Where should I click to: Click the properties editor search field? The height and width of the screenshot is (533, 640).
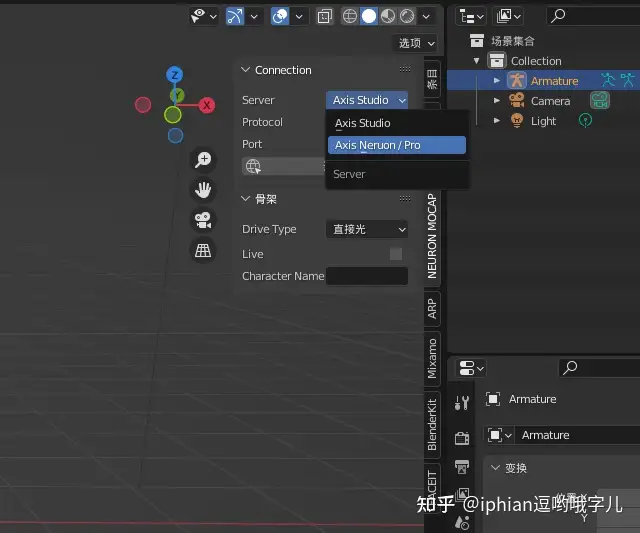point(599,368)
